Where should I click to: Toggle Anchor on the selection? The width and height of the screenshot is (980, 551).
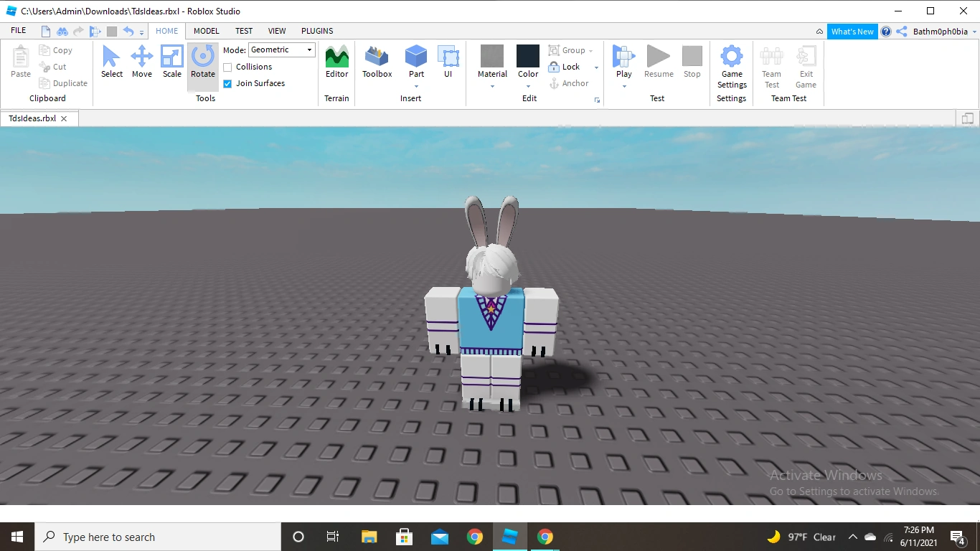point(571,83)
